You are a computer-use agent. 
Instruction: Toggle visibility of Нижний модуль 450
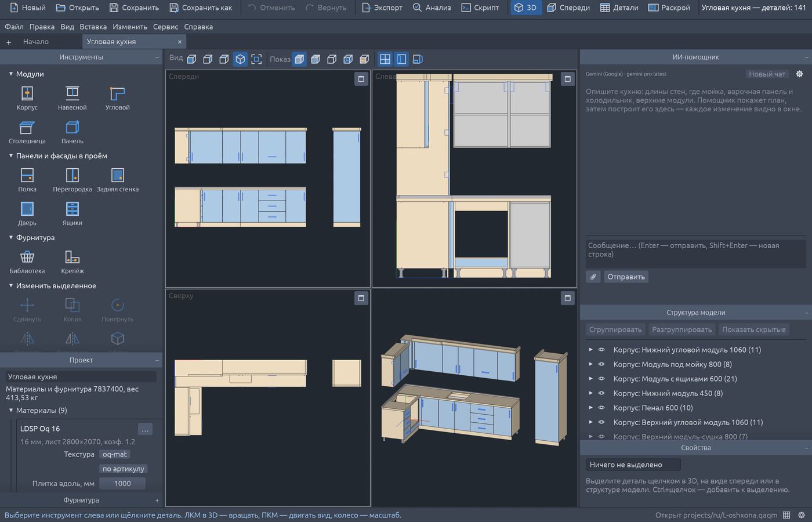[x=601, y=393]
